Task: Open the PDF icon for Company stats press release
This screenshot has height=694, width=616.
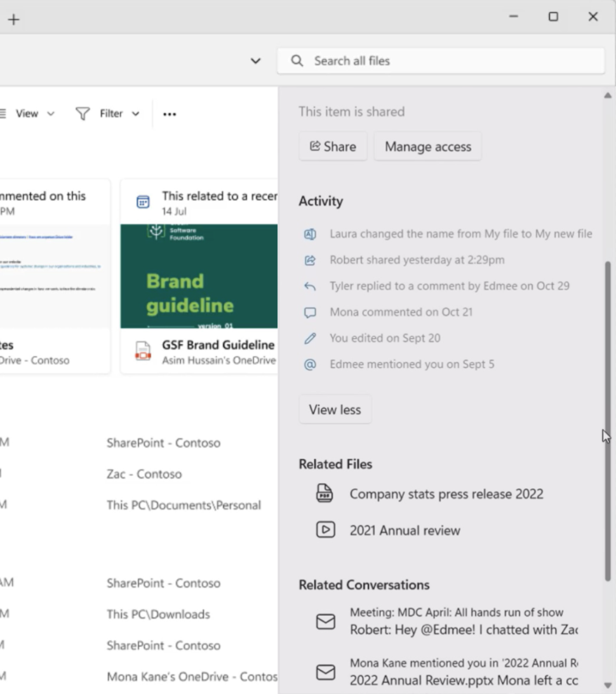Action: click(325, 494)
